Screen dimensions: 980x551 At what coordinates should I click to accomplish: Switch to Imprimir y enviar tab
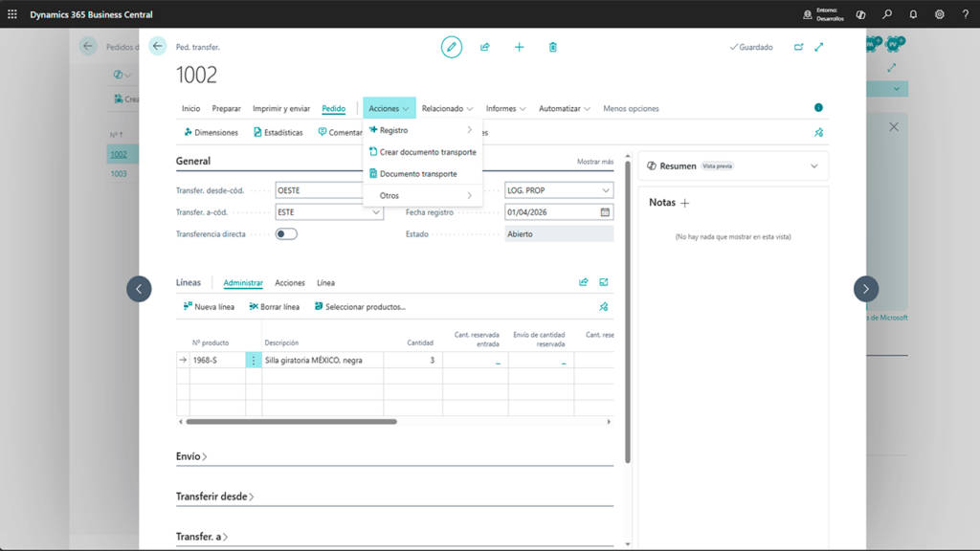(x=281, y=108)
